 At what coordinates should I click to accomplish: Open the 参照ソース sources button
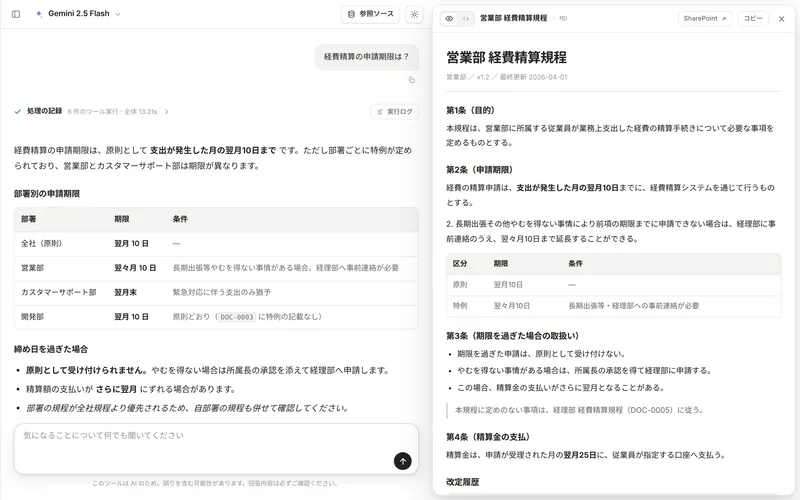[x=370, y=14]
